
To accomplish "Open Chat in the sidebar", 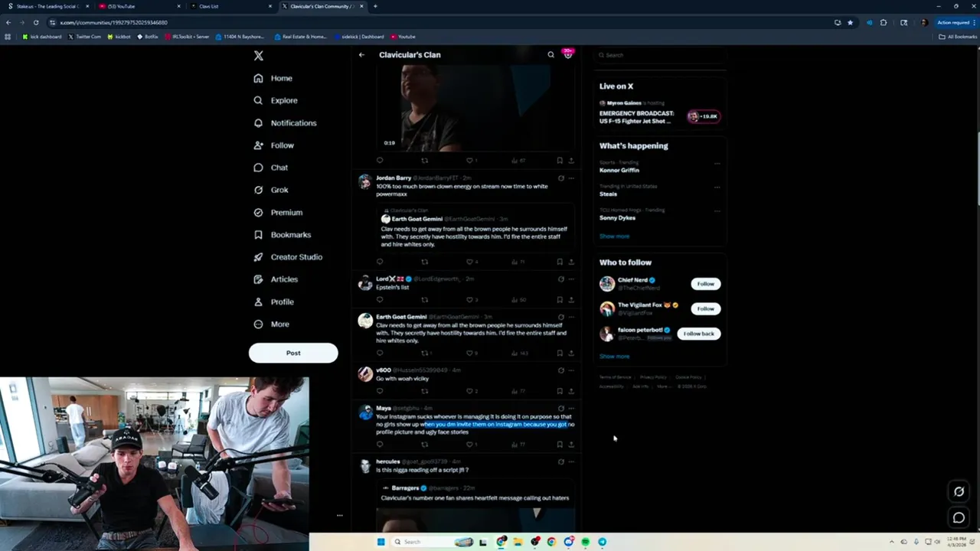I will [271, 168].
